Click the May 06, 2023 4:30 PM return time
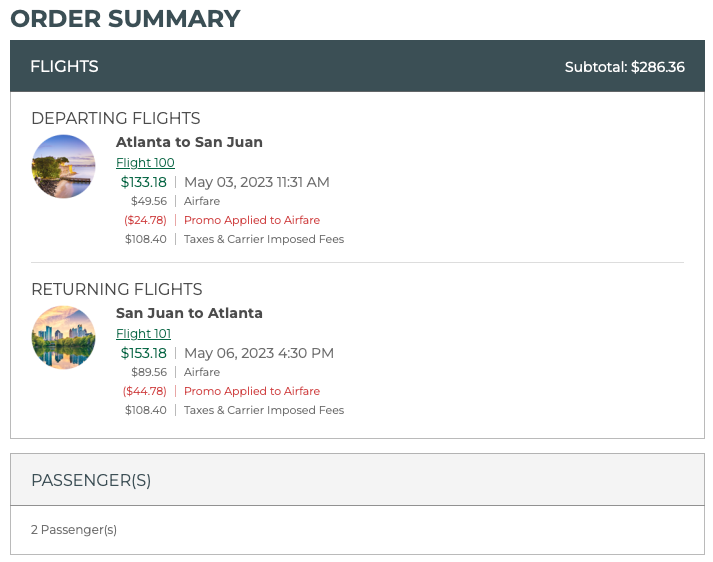 258,353
